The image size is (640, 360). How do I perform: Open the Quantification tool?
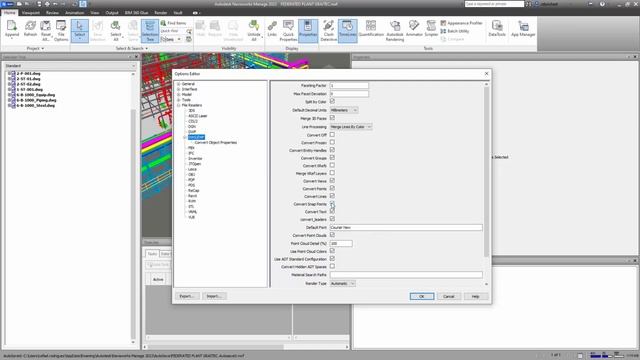[x=371, y=30]
